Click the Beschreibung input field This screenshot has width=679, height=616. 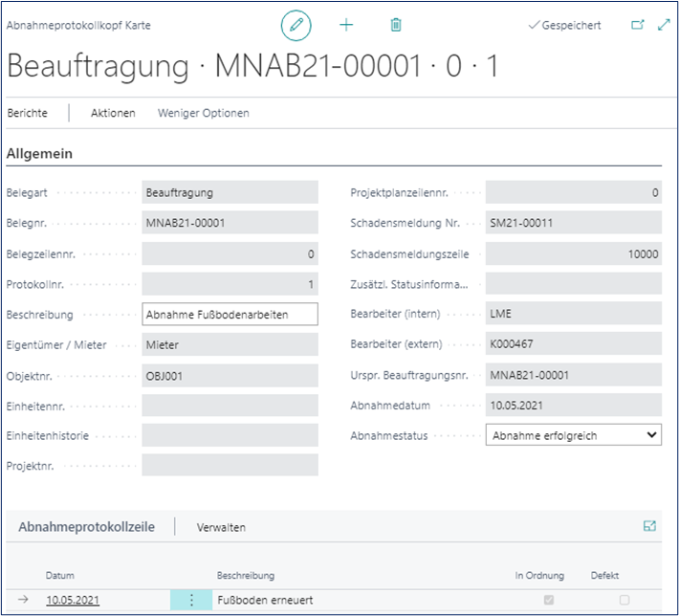pyautogui.click(x=230, y=314)
